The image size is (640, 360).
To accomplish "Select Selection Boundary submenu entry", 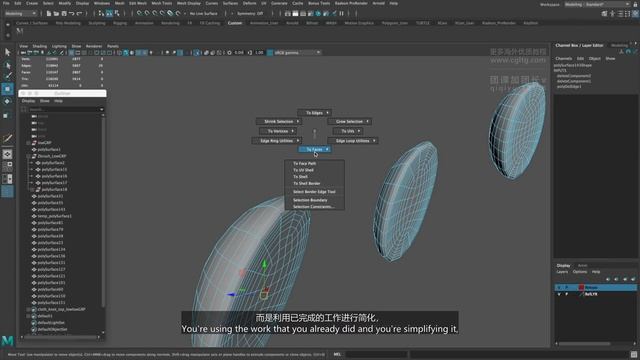I will pos(310,200).
